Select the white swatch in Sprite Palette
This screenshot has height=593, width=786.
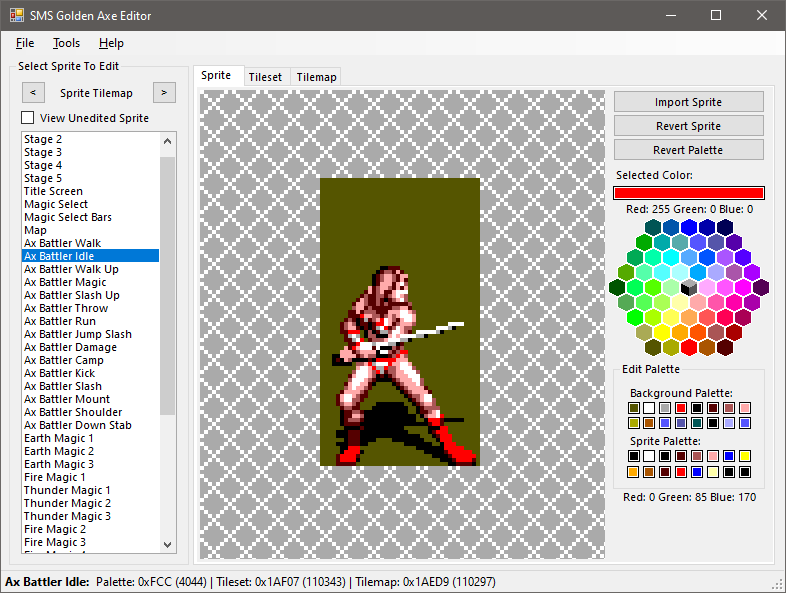pyautogui.click(x=649, y=456)
